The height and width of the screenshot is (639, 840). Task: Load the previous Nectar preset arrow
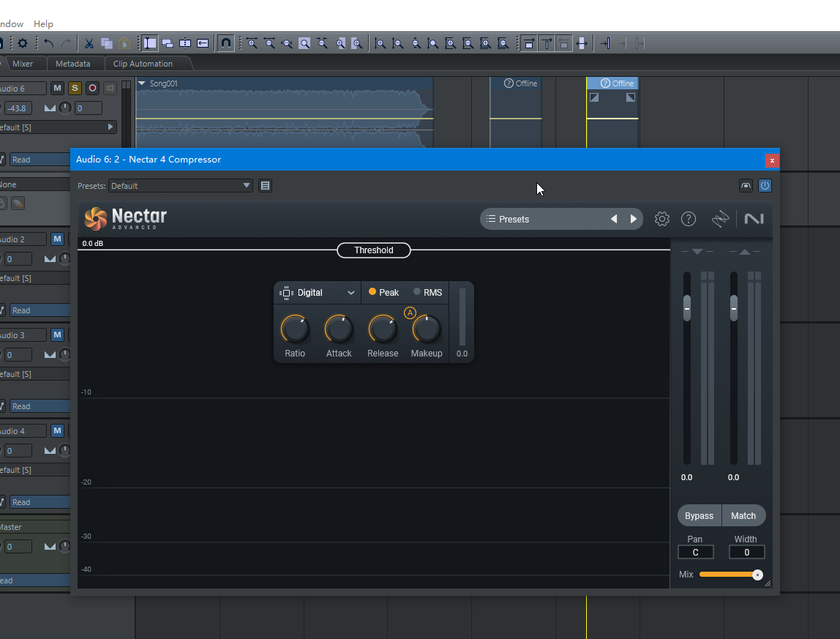tap(614, 219)
